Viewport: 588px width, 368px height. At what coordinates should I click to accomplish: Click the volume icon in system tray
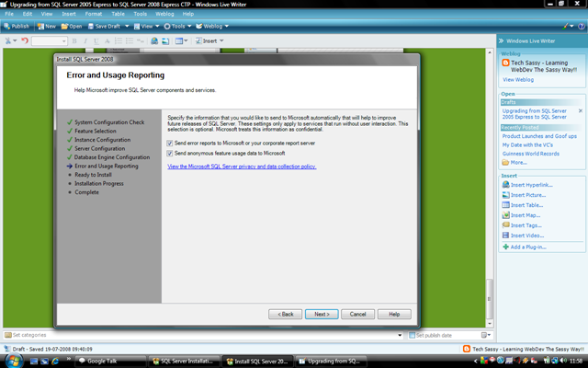pos(563,361)
